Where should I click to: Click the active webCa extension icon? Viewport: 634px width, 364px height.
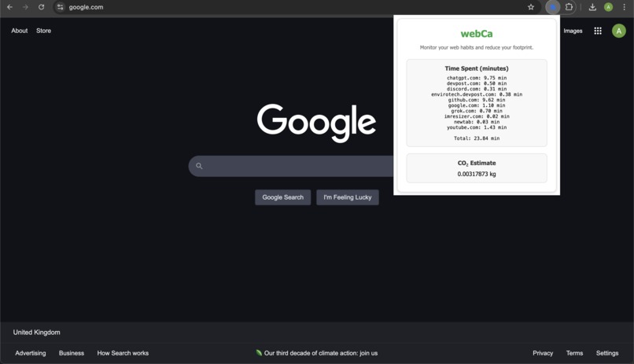click(553, 7)
